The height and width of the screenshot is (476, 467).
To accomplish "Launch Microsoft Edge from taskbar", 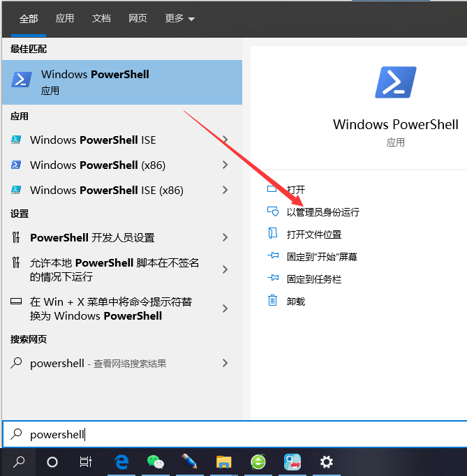I will pyautogui.click(x=121, y=462).
